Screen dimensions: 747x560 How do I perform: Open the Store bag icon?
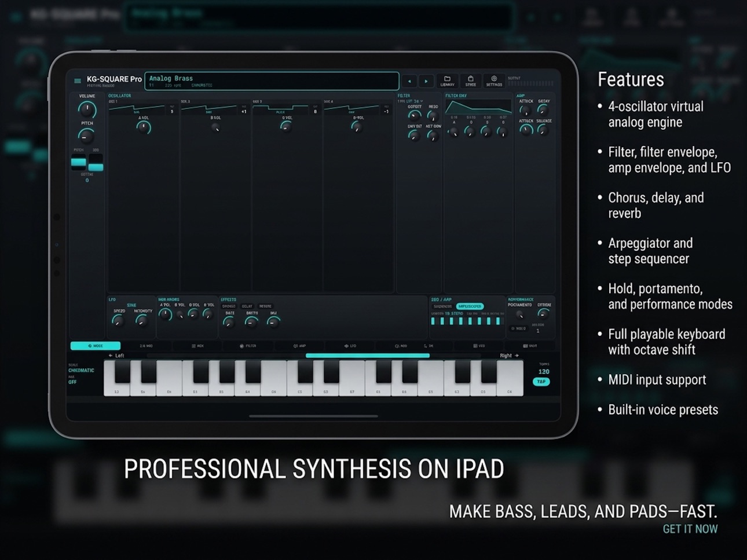[471, 80]
